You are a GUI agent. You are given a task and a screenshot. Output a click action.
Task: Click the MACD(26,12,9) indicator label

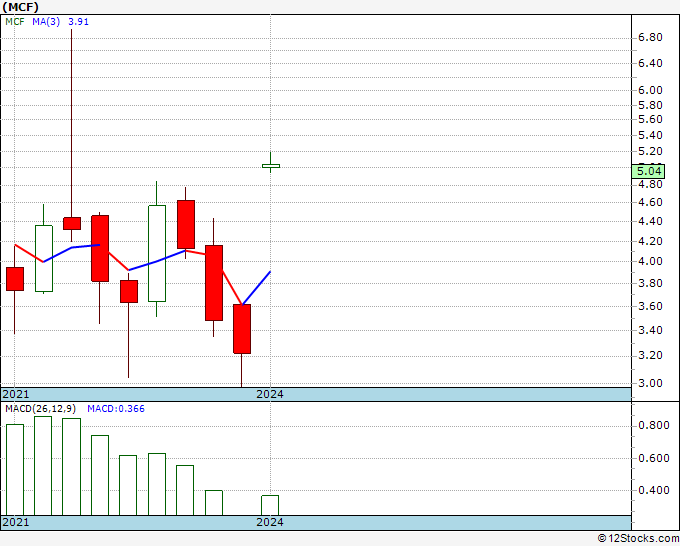pyautogui.click(x=40, y=409)
